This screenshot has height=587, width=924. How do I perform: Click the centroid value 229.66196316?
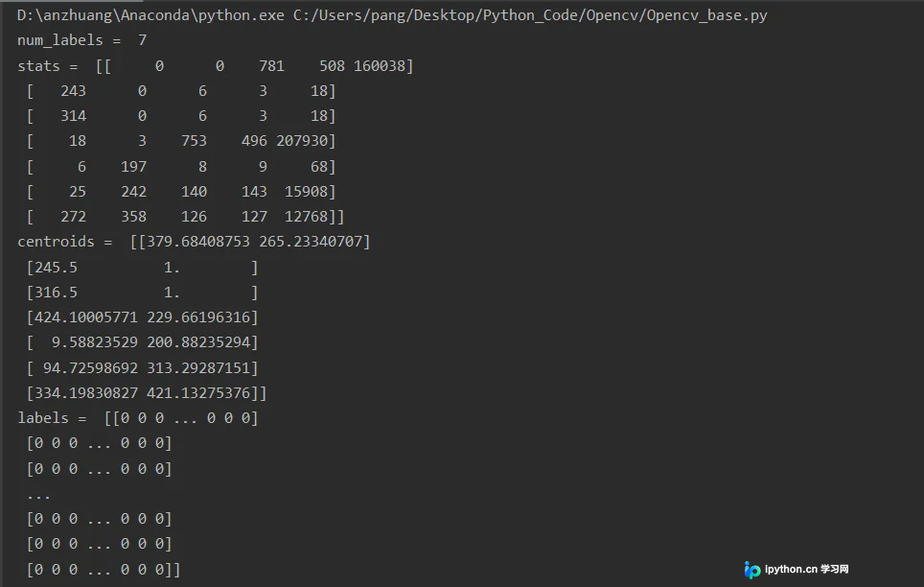point(198,317)
